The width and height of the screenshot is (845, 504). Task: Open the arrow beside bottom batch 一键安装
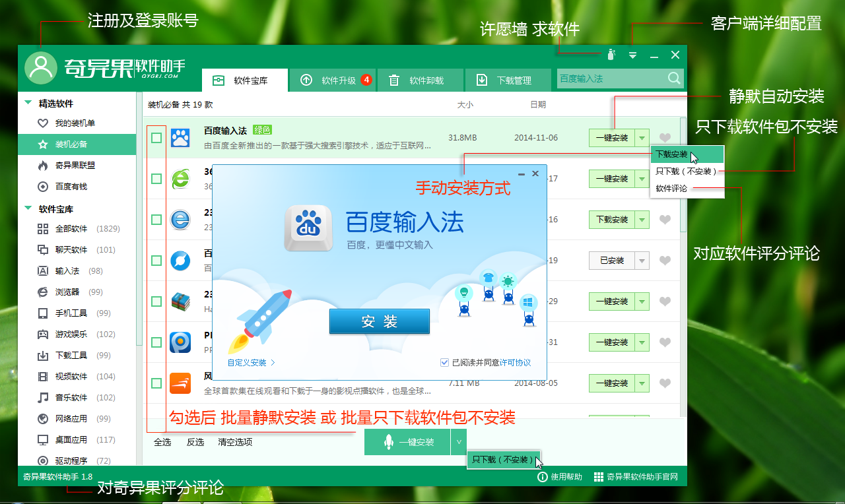click(x=459, y=442)
